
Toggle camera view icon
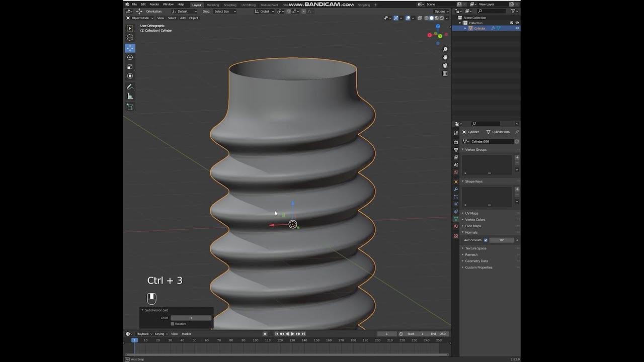445,65
